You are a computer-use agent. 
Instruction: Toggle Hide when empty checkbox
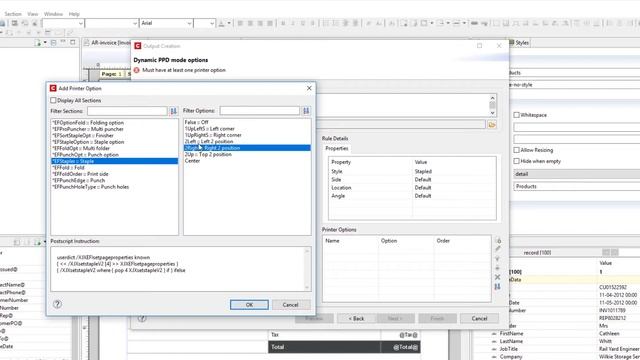pos(516,161)
